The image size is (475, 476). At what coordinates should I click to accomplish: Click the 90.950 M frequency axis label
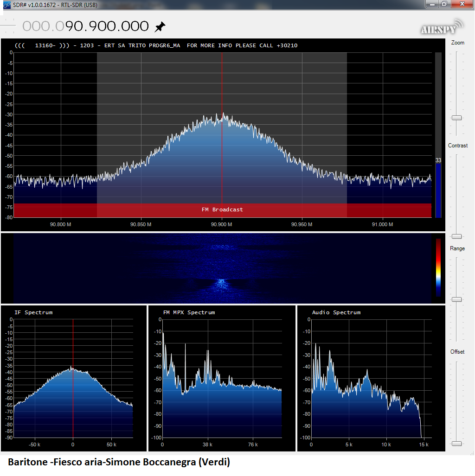302,224
